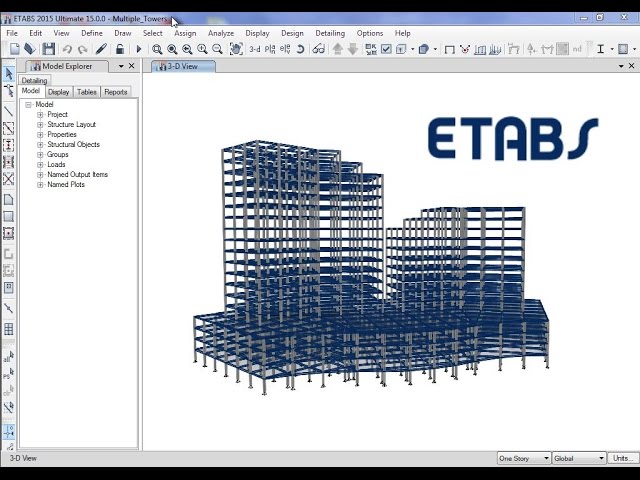Click the pencil refresh-window icon
The width and height of the screenshot is (640, 480).
(x=101, y=49)
